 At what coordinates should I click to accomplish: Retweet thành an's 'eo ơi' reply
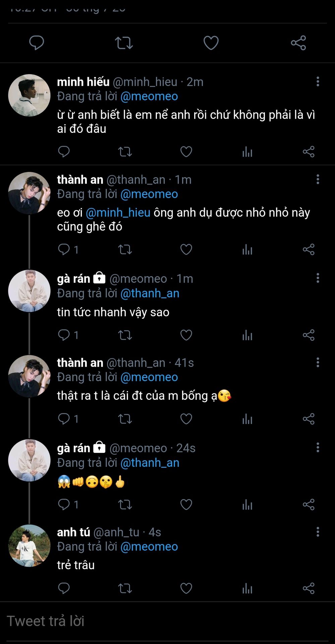coord(125,250)
